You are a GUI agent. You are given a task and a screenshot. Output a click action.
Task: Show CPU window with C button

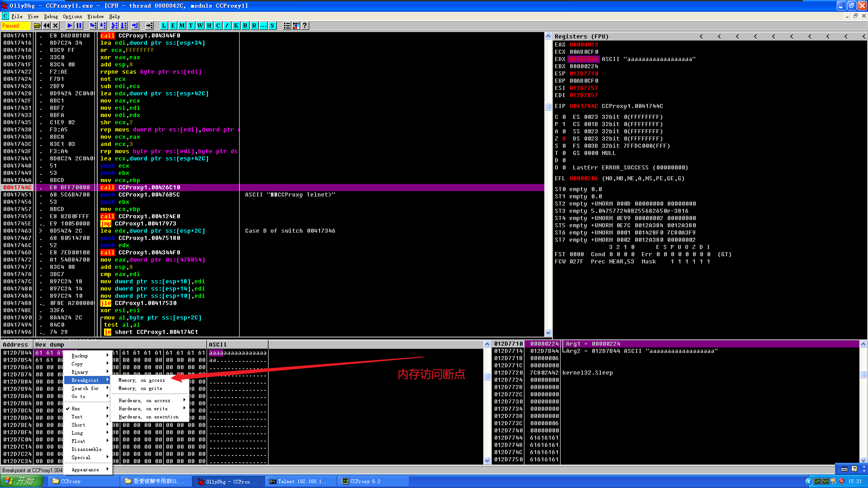click(x=218, y=26)
